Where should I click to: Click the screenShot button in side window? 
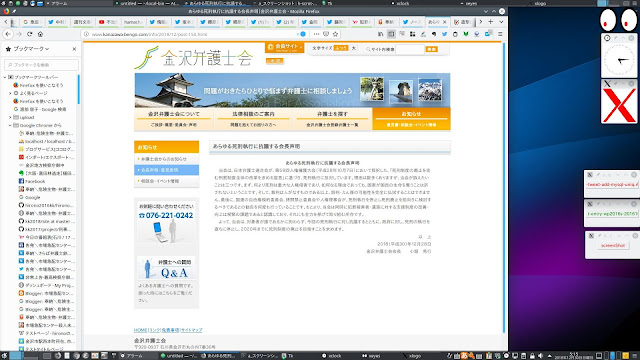coord(613,245)
